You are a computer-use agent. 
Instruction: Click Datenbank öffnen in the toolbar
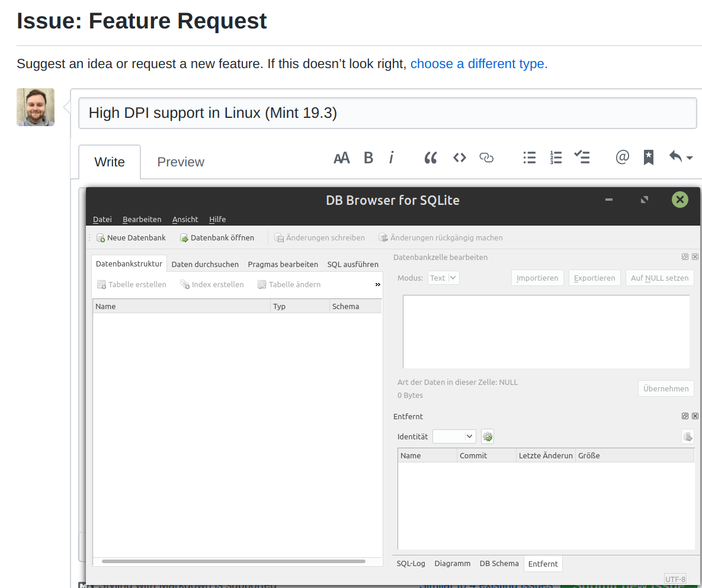click(217, 237)
